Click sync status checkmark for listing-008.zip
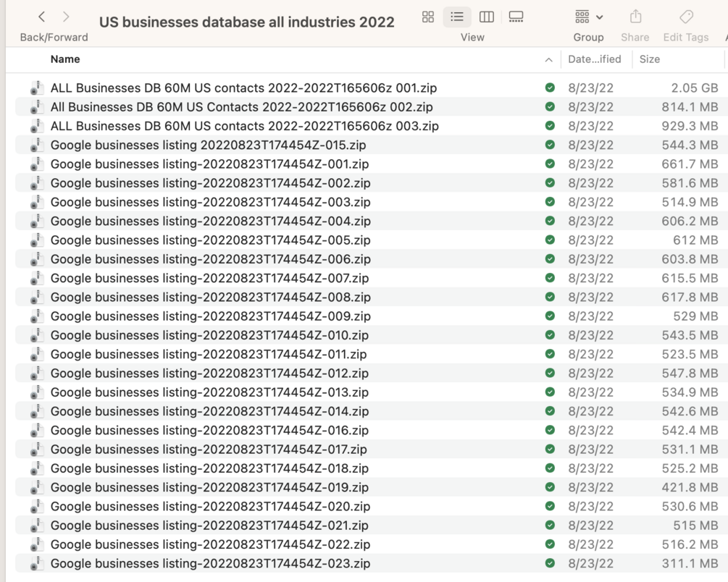The image size is (728, 582). (550, 297)
